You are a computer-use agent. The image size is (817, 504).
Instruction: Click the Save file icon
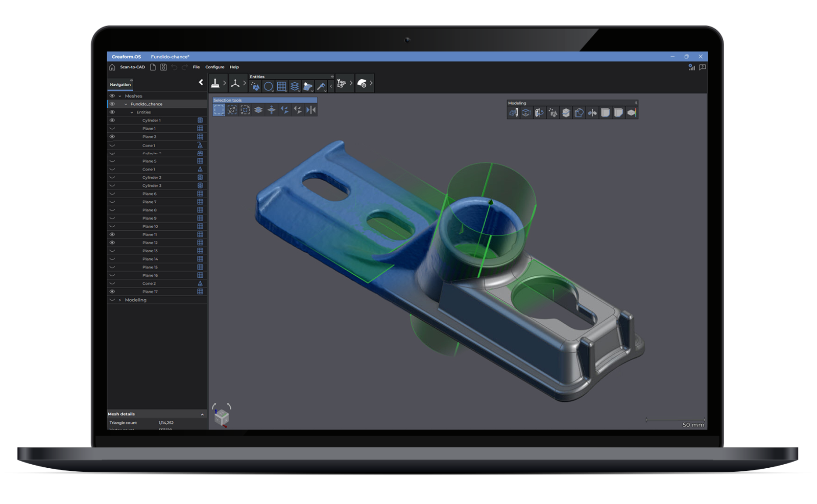click(163, 67)
